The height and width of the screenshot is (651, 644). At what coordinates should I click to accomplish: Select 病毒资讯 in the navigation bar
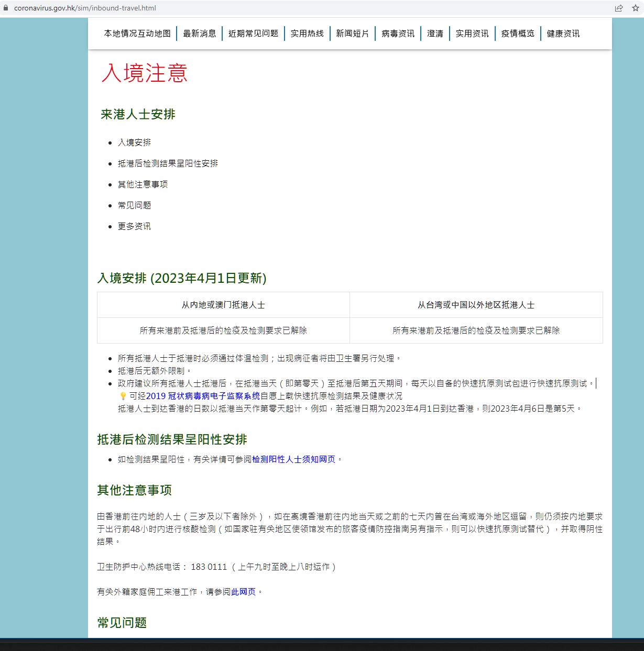tap(398, 34)
